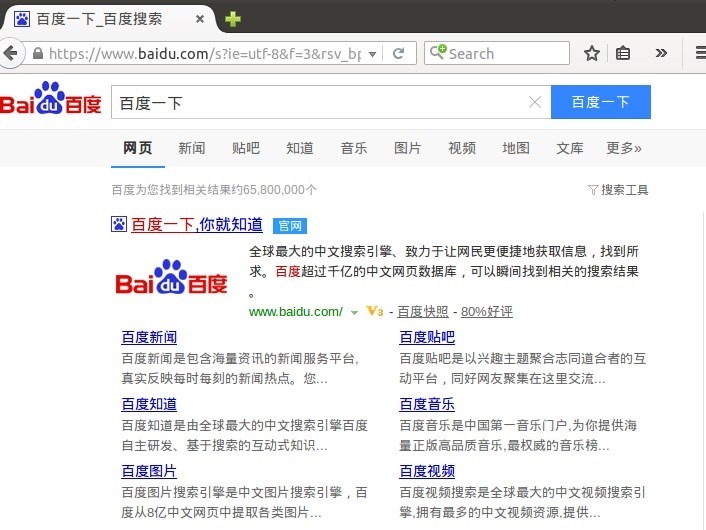Open the 地图 tab
Screen dimensions: 706x530
(516, 148)
